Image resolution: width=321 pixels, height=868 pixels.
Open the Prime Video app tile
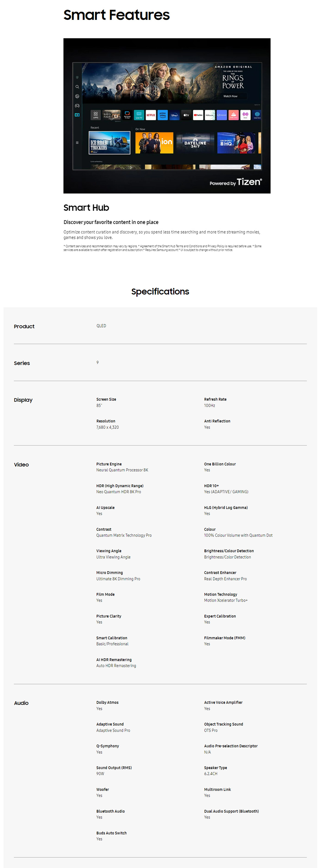[x=163, y=115]
